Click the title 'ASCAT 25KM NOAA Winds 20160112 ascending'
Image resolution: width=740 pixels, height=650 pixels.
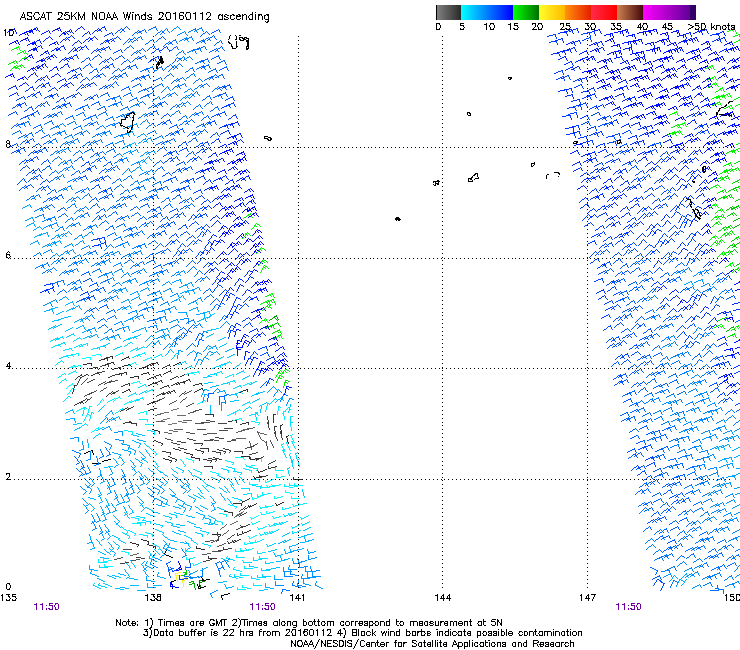click(144, 17)
